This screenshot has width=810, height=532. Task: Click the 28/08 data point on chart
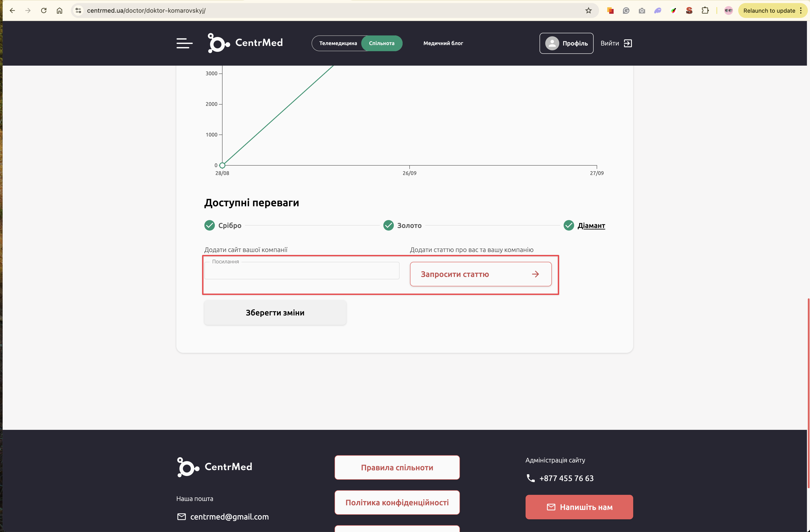coord(222,165)
